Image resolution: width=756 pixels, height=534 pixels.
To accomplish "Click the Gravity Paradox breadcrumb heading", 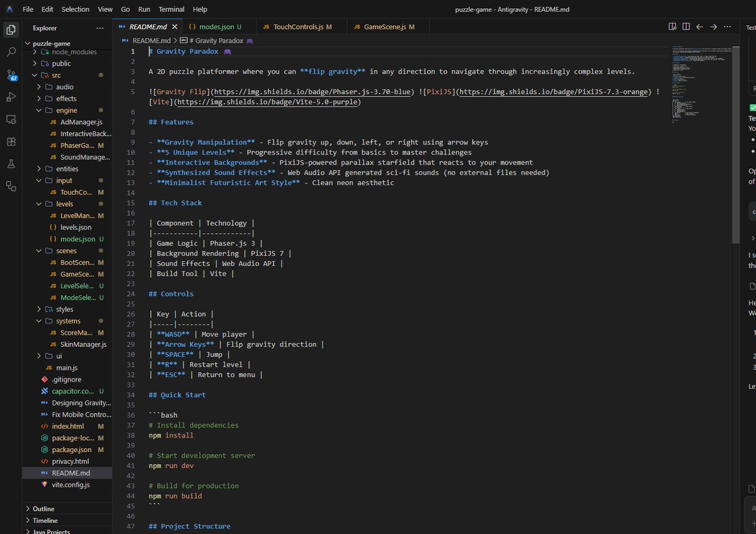I will 217,40.
